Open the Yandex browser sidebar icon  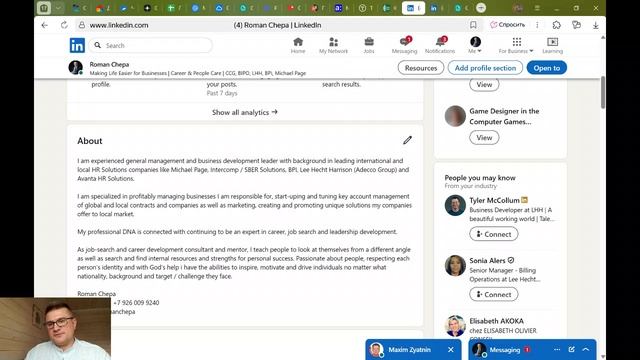(x=576, y=25)
